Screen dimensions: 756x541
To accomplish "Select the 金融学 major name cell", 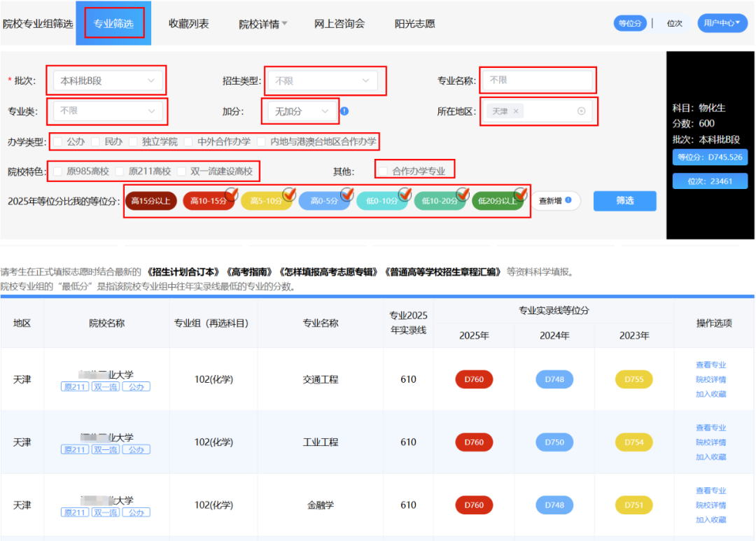I will [x=321, y=505].
